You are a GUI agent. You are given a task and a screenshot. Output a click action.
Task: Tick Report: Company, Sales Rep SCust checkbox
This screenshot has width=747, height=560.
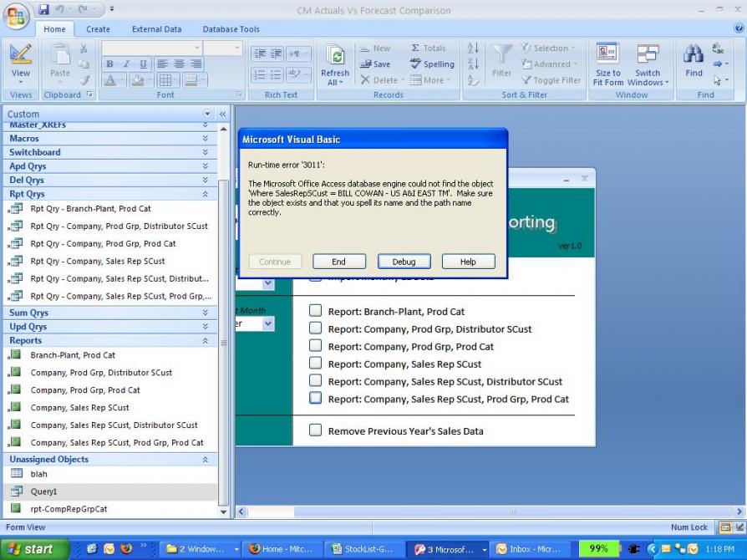[316, 364]
